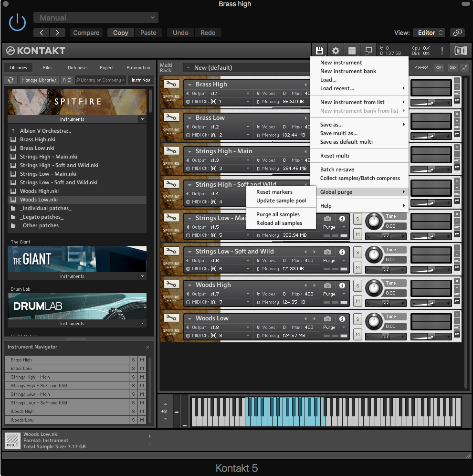Click Copy button
Viewport: 473px width, 476px height.
pos(120,32)
